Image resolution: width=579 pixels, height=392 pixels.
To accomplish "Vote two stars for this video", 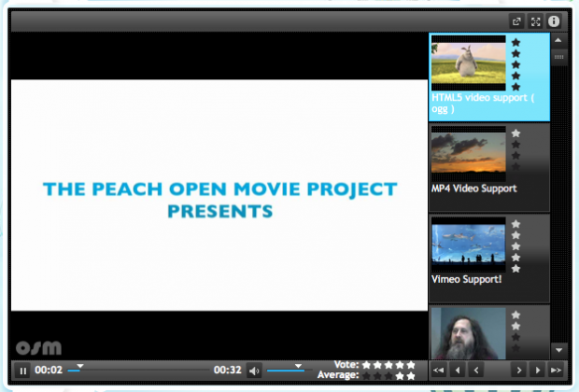I will click(x=377, y=365).
